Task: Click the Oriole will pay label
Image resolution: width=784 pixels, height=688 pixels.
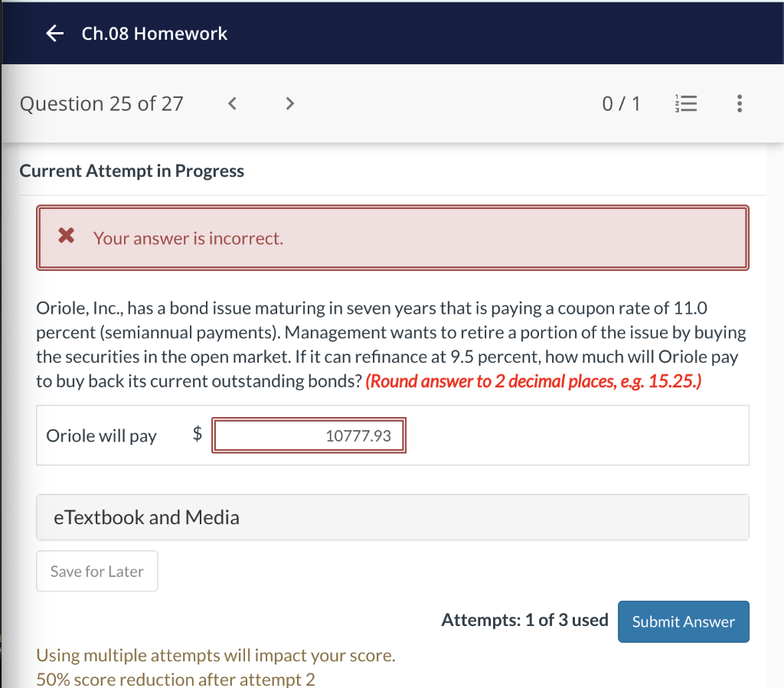Action: pos(100,435)
